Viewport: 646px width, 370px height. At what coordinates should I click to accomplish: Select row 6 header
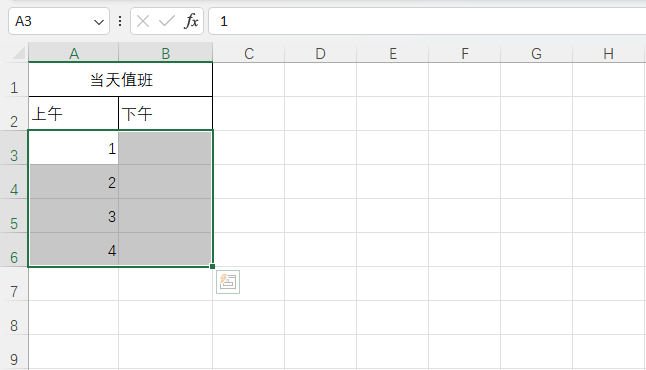coord(14,250)
